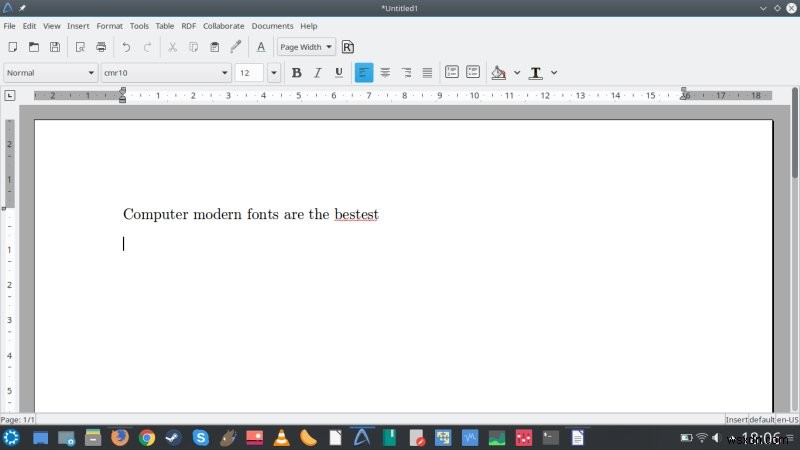Image resolution: width=800 pixels, height=450 pixels.
Task: Center align the paragraph
Action: tap(385, 72)
